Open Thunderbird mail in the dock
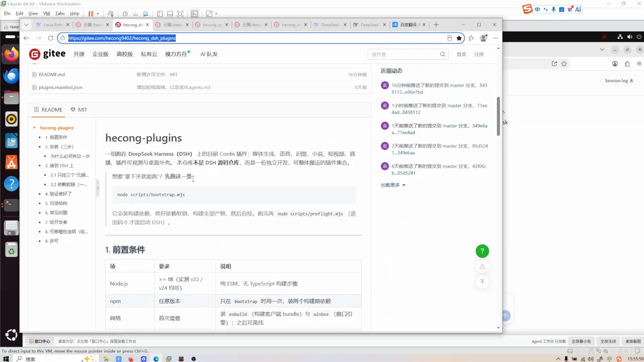644x362 pixels. pos(11,76)
